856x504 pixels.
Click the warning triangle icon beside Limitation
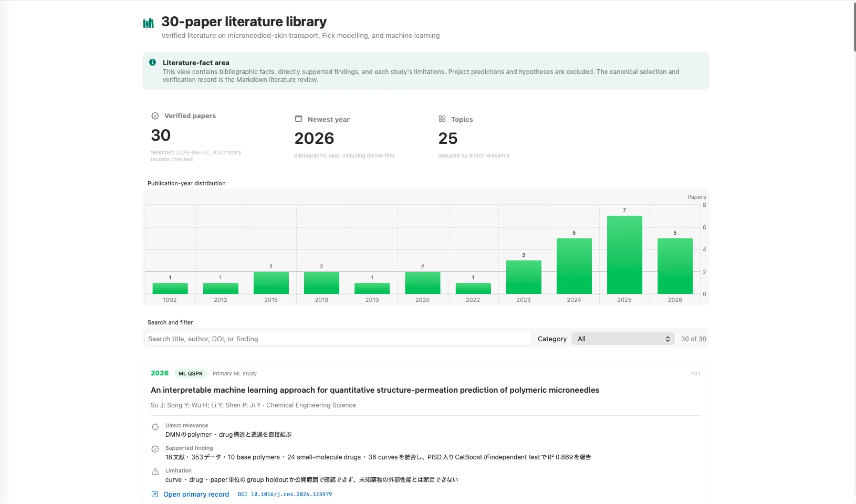tap(155, 472)
